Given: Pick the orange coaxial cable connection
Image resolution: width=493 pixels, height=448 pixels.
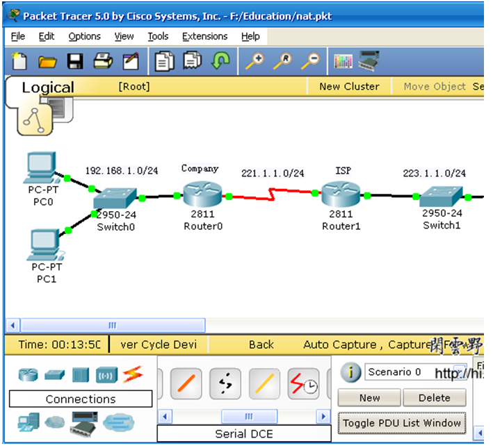Looking at the screenshot, I should [x=186, y=383].
